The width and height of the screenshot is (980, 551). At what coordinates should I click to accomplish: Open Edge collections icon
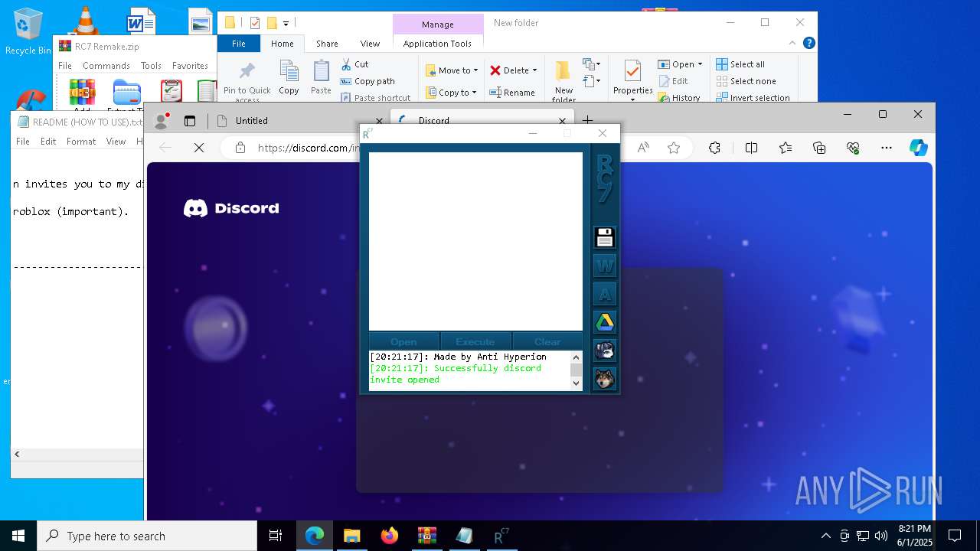819,148
